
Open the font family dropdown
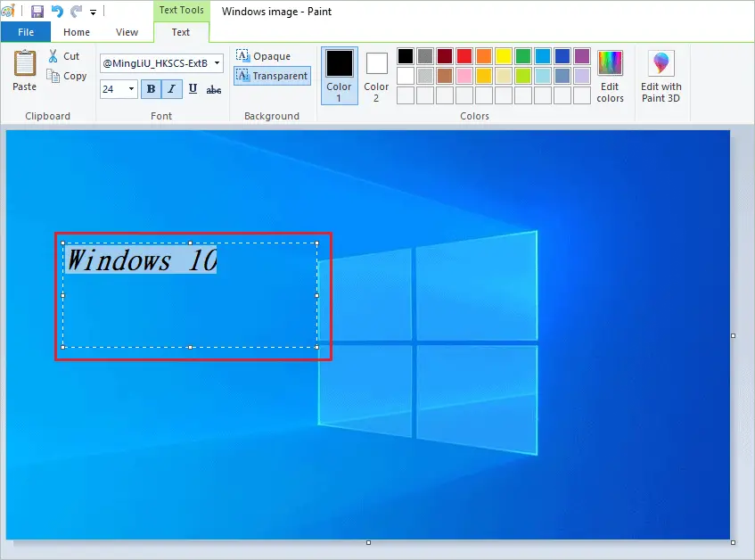click(x=217, y=63)
